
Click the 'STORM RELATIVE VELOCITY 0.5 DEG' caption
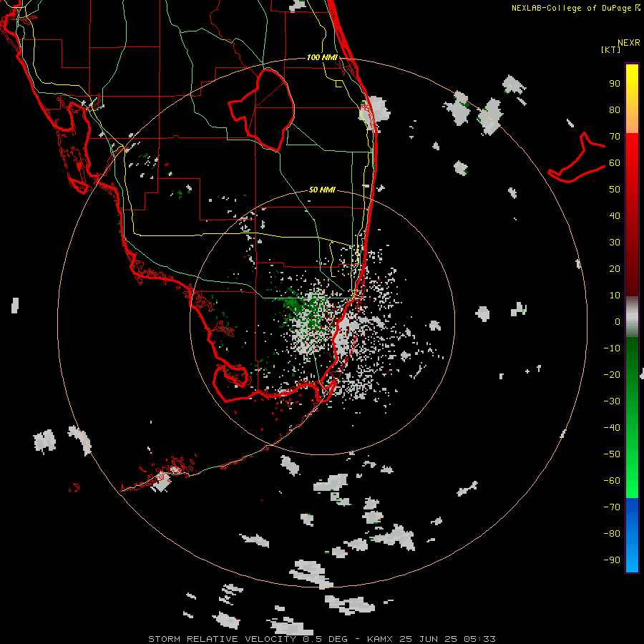248,639
